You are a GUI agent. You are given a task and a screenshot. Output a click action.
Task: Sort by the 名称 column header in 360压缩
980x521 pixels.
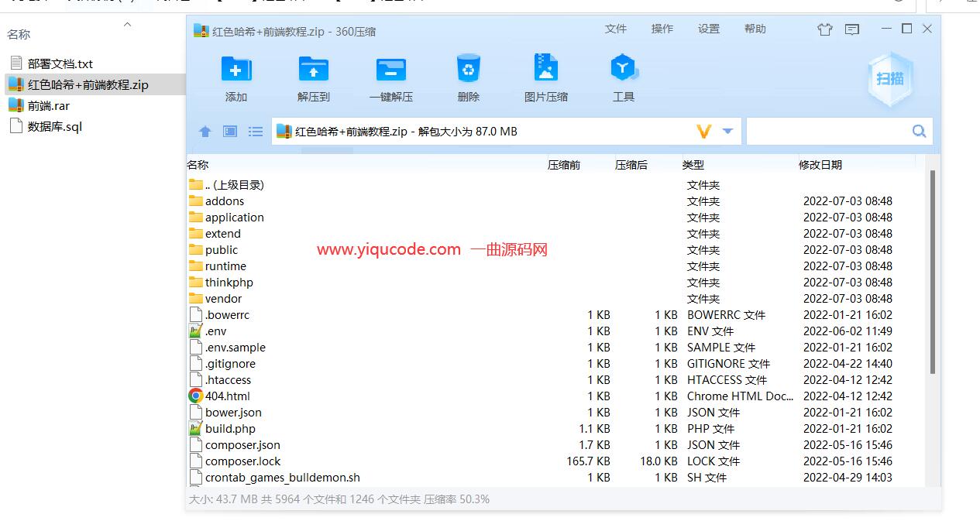point(198,165)
